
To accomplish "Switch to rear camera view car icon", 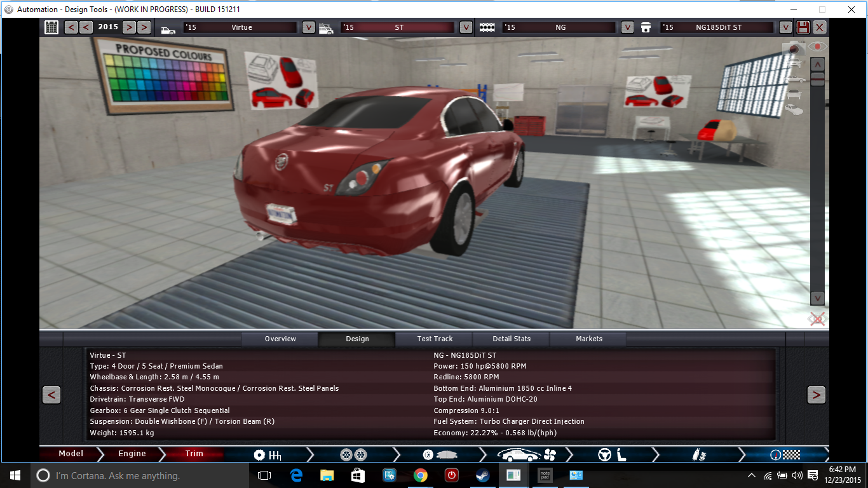I will coord(796,94).
